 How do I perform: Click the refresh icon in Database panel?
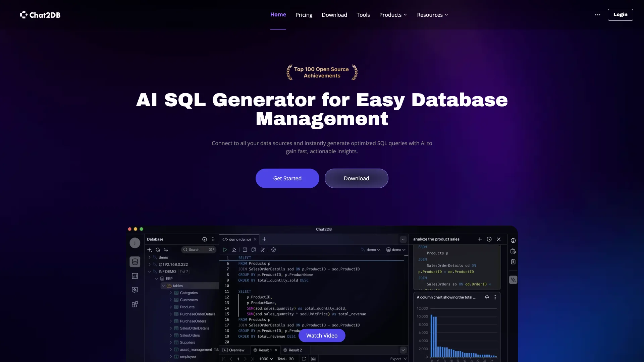(158, 250)
